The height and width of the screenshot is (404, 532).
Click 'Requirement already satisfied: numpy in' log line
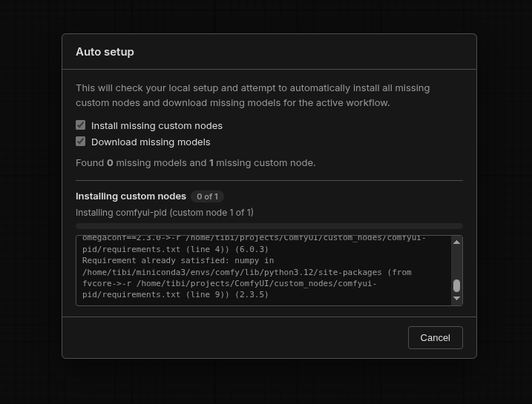pos(178,261)
